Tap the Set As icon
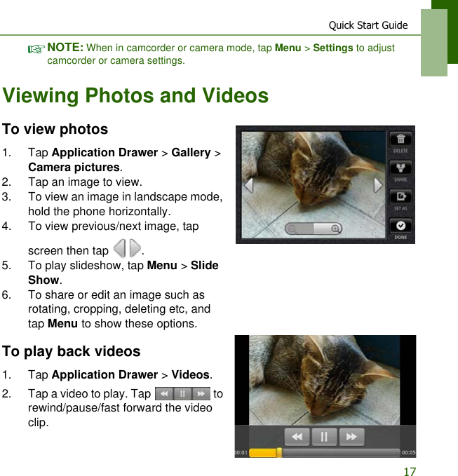458x476 pixels. [x=400, y=197]
